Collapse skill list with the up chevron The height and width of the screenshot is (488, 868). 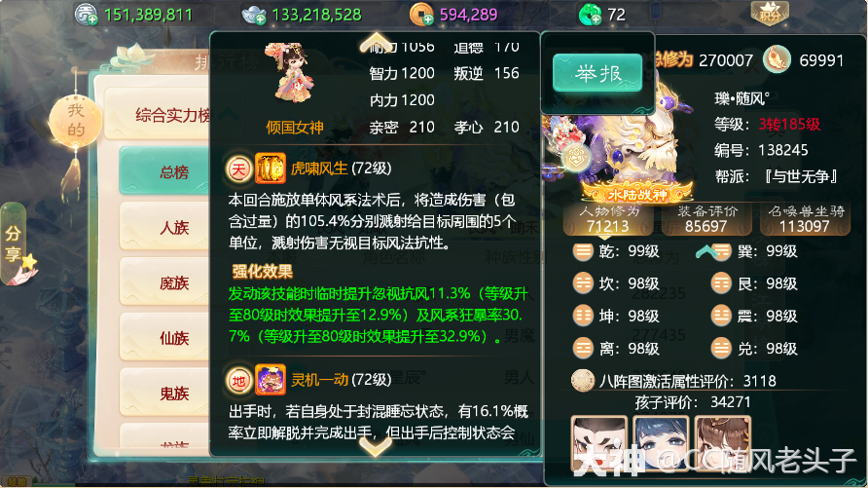[x=376, y=42]
